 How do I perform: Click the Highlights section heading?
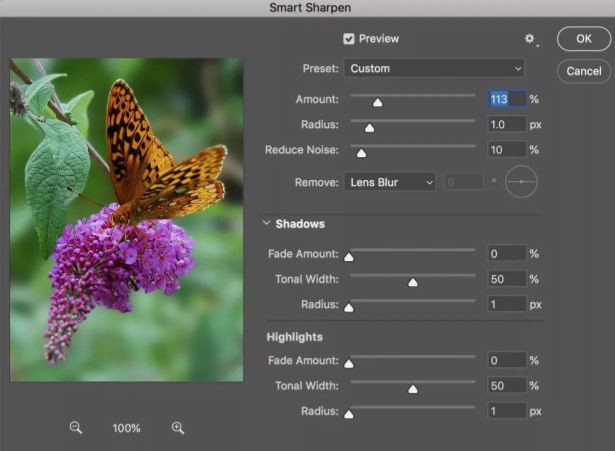click(x=295, y=337)
